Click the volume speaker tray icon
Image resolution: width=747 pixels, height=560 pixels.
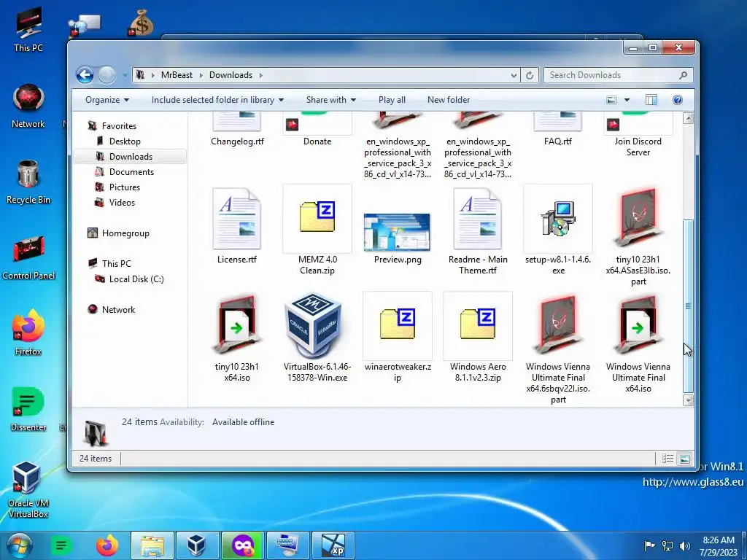point(684,545)
